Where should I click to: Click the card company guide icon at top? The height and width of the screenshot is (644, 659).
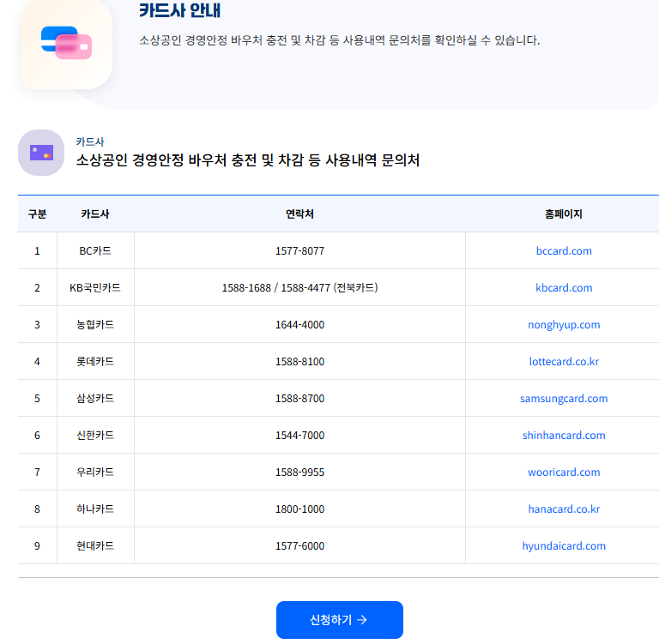tap(66, 43)
